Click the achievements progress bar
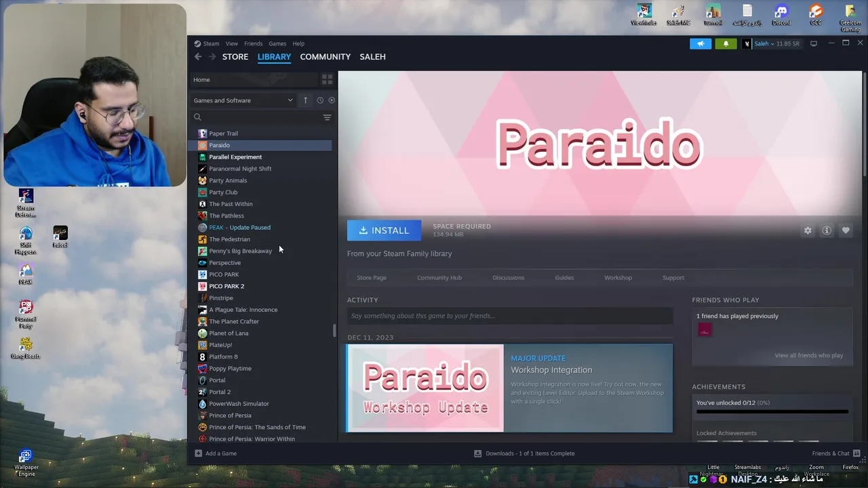868x488 pixels. tap(772, 411)
